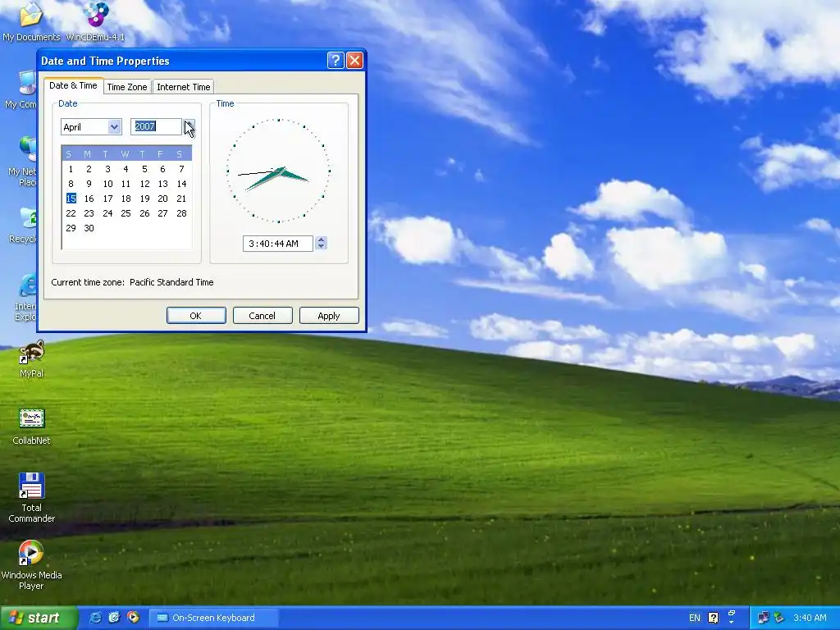Select day 28 in the calendar
Screen dimensions: 840x630
point(181,213)
